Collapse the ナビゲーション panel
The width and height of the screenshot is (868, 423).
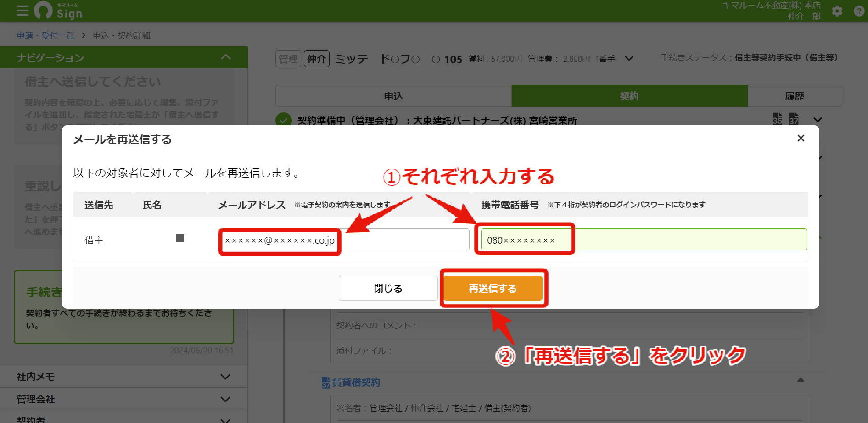point(225,57)
